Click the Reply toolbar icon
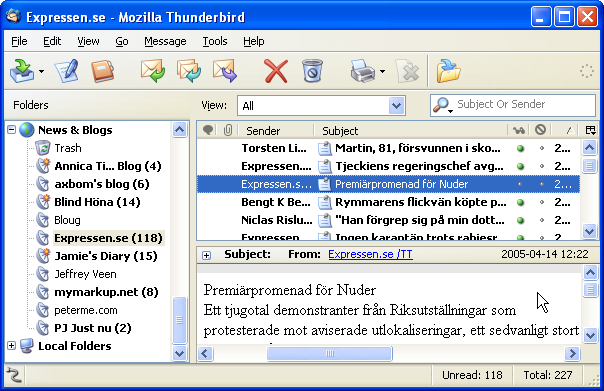The width and height of the screenshot is (604, 391). click(x=153, y=71)
